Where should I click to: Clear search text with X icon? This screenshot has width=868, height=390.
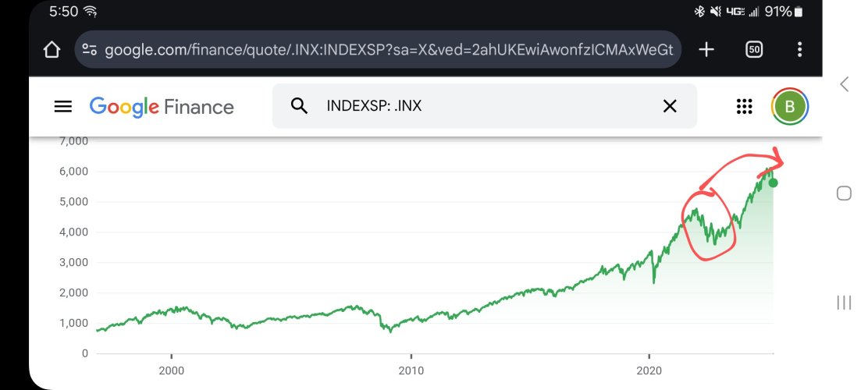click(x=670, y=105)
